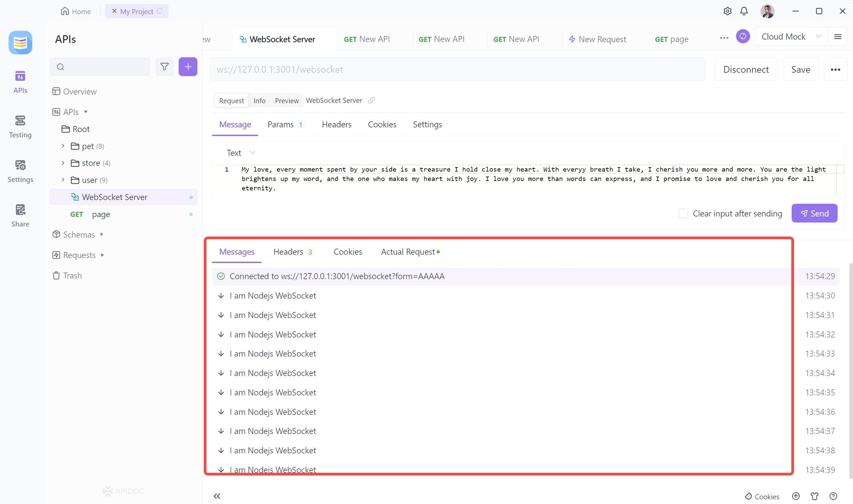This screenshot has width=853, height=504.
Task: Click the Apidog app logo
Action: [x=20, y=43]
